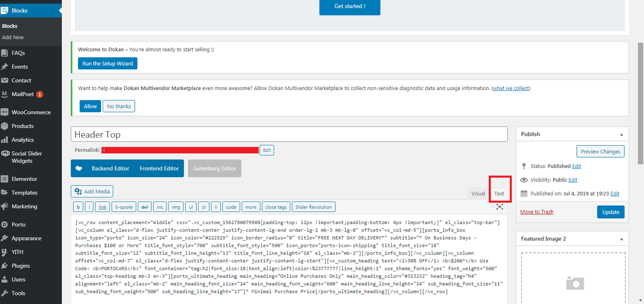
Task: Click the code quicktag button
Action: click(231, 207)
